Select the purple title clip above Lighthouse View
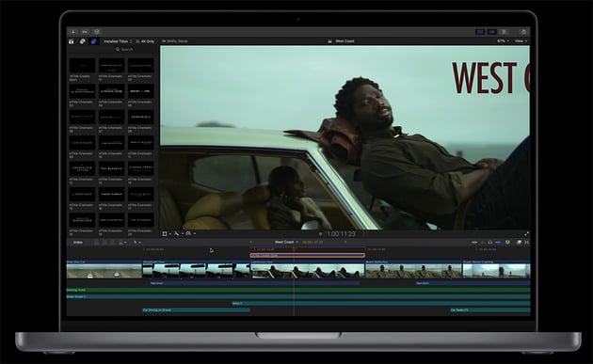The height and width of the screenshot is (364, 593). [x=308, y=256]
